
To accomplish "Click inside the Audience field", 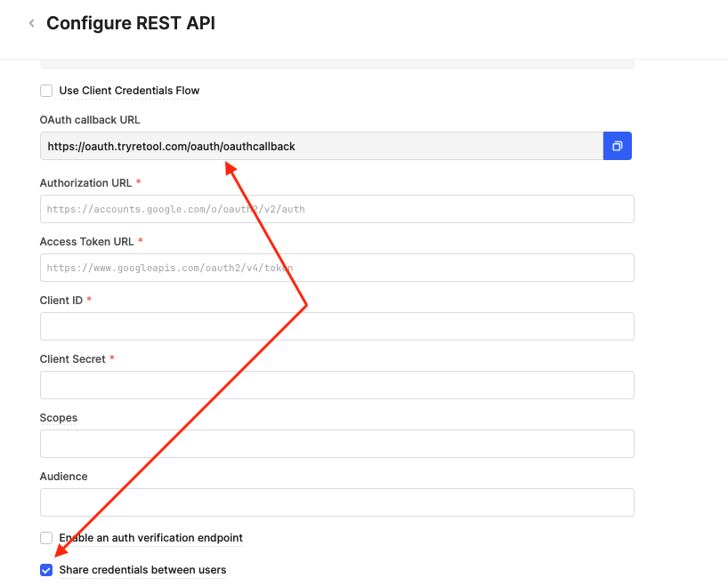I will coord(337,502).
